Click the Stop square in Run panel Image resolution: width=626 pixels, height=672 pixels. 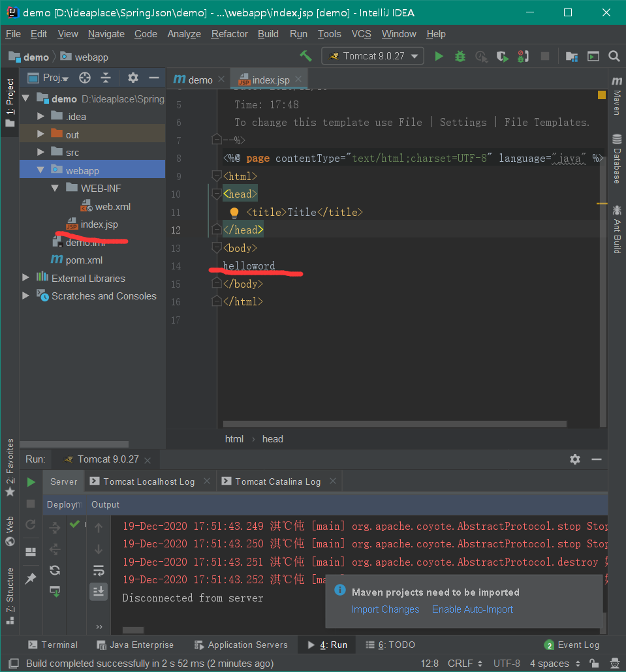point(31,504)
